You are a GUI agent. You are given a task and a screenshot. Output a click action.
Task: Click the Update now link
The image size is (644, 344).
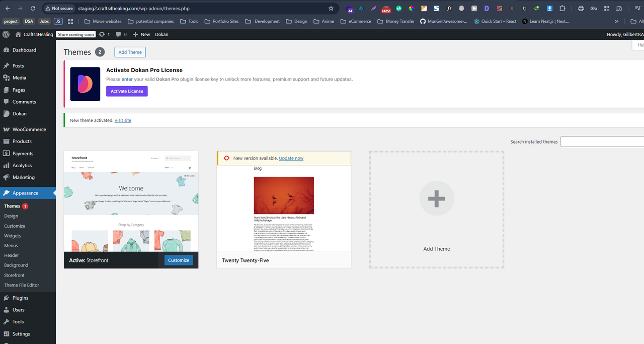291,158
